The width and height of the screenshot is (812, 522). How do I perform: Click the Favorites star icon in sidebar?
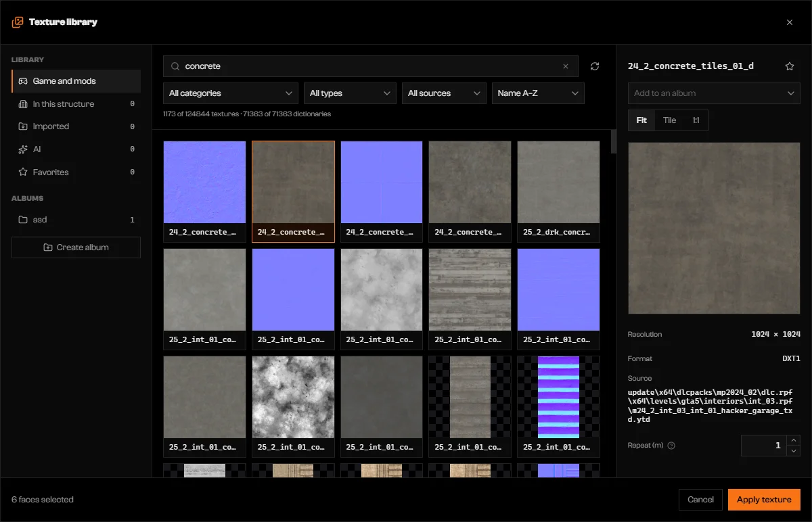click(x=22, y=172)
